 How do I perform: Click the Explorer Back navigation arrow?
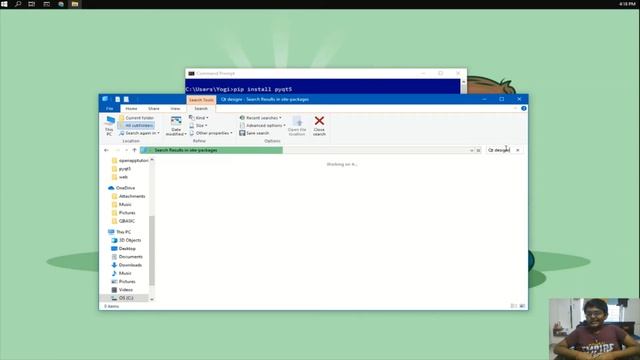pyautogui.click(x=107, y=150)
